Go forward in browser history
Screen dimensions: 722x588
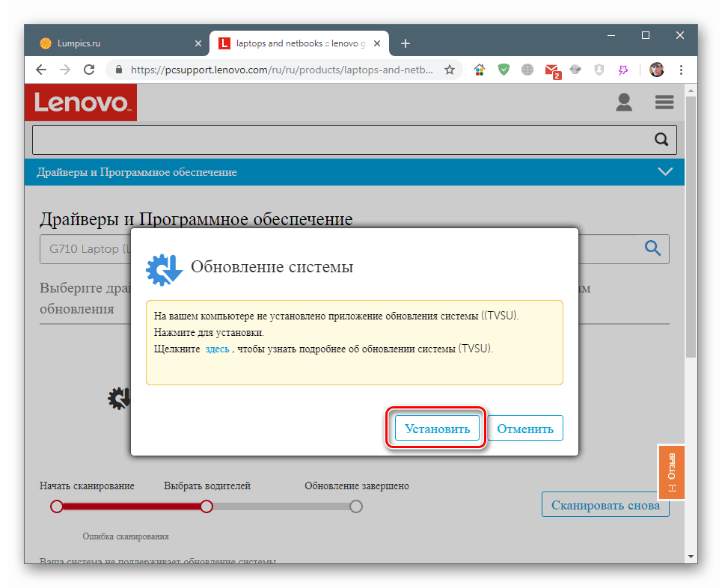tap(65, 70)
